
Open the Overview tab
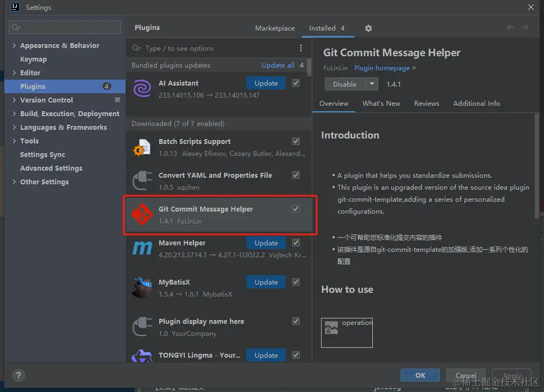pyautogui.click(x=334, y=104)
